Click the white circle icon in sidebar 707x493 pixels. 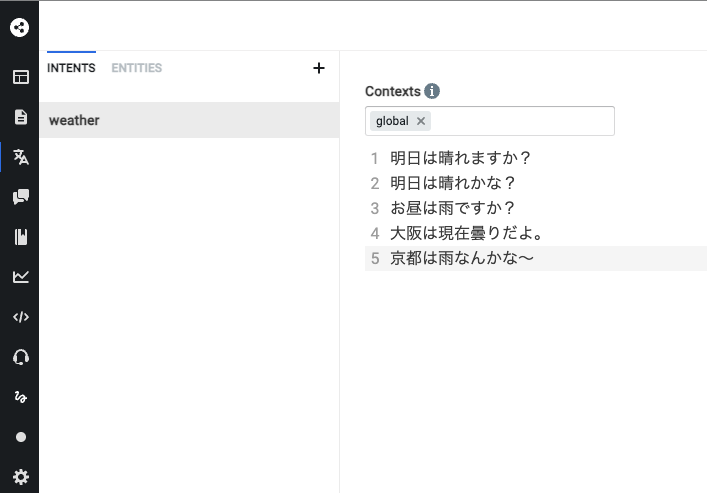pos(20,437)
